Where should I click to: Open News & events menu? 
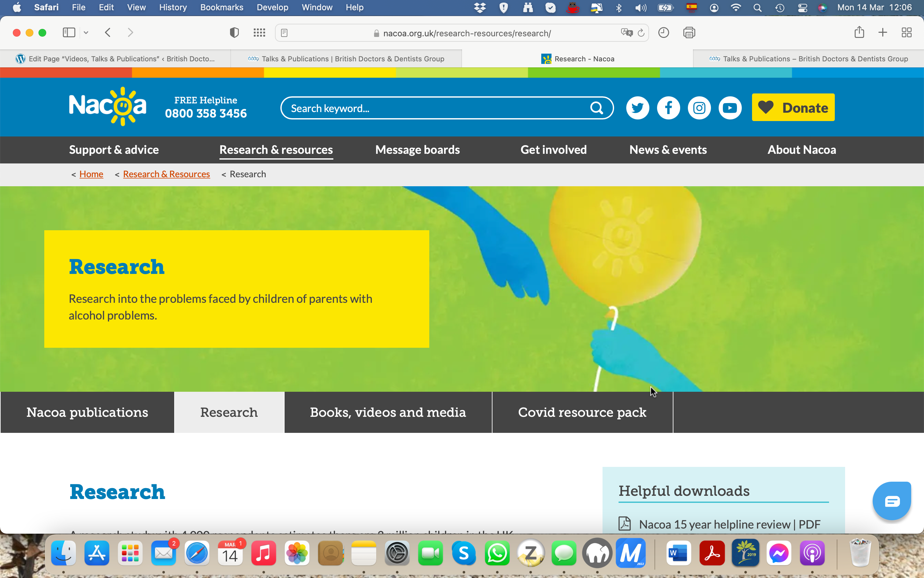click(668, 150)
